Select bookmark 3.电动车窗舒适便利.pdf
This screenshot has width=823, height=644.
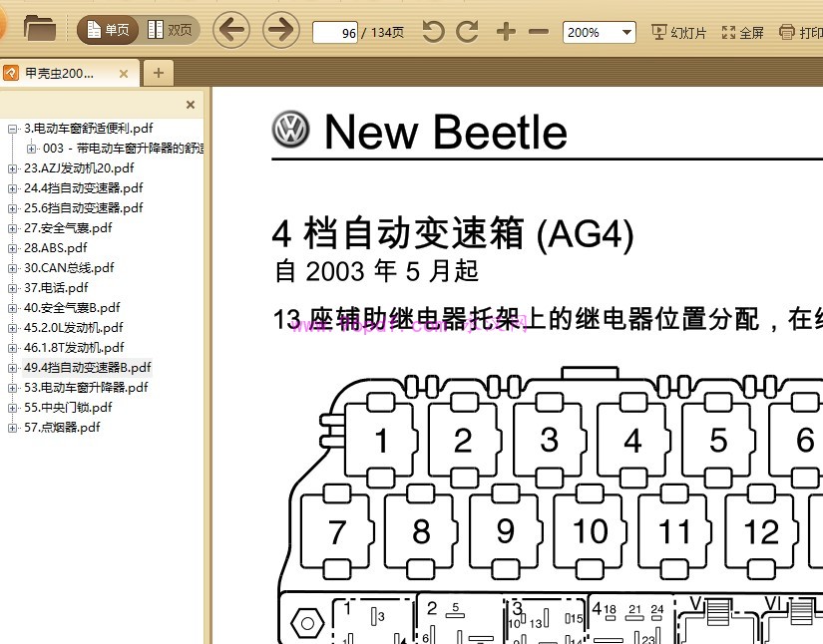(88, 128)
